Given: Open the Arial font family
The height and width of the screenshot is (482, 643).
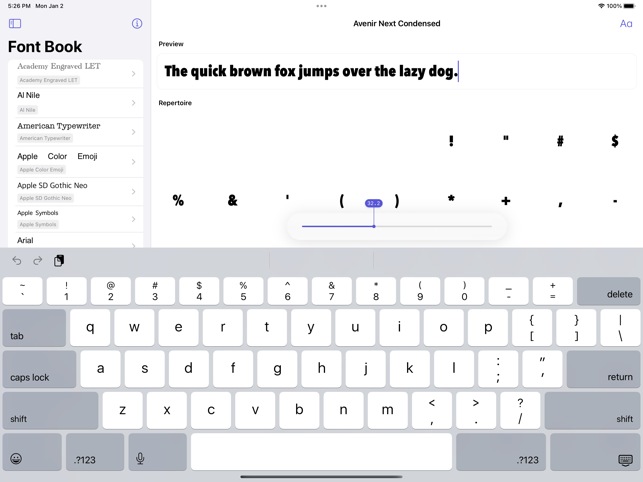Looking at the screenshot, I should point(75,240).
